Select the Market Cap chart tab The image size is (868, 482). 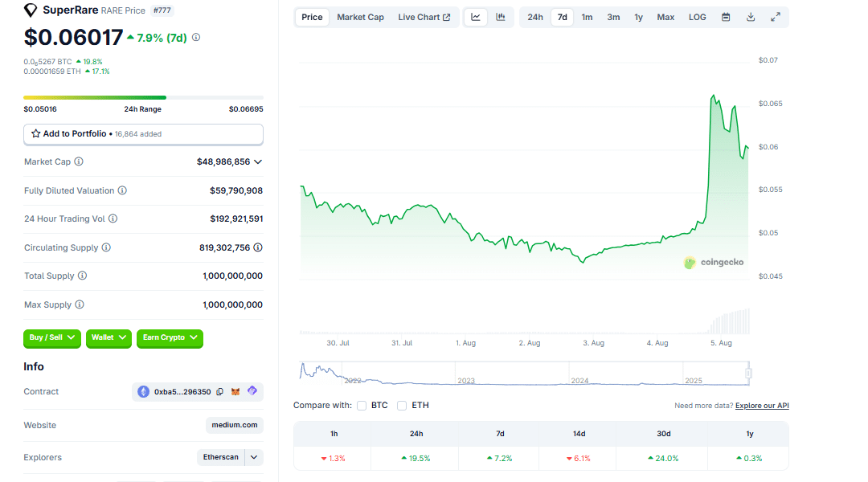pyautogui.click(x=360, y=17)
